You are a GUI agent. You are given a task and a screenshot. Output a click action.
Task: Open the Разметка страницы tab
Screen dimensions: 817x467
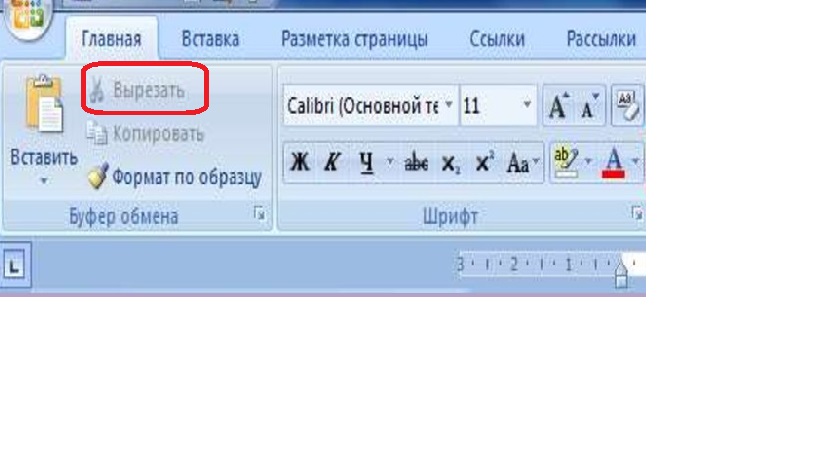pyautogui.click(x=354, y=39)
